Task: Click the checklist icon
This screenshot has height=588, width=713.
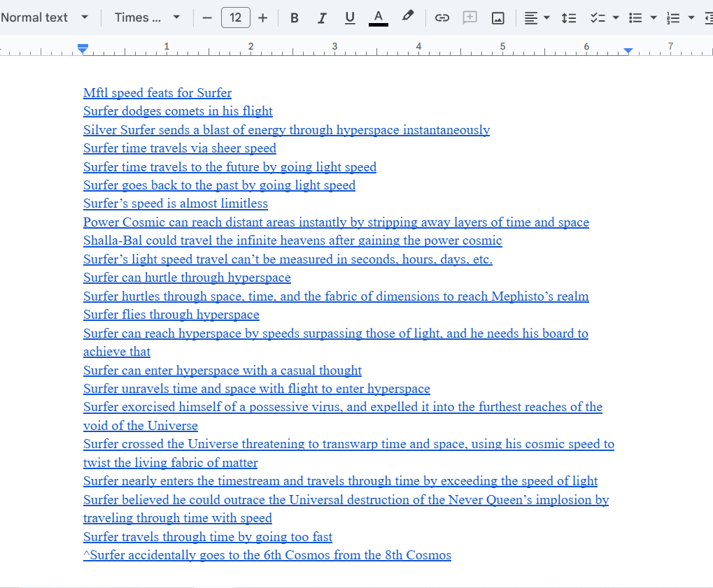Action: [598, 17]
